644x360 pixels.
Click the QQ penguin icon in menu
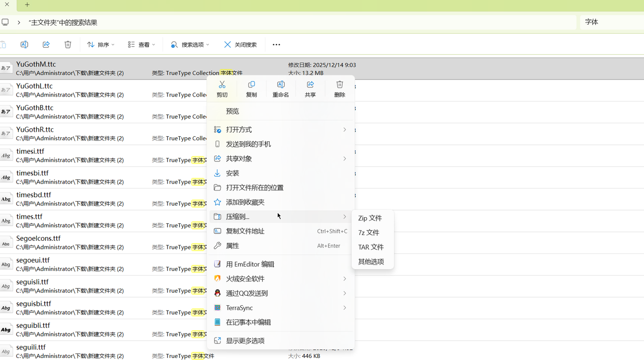[217, 293]
